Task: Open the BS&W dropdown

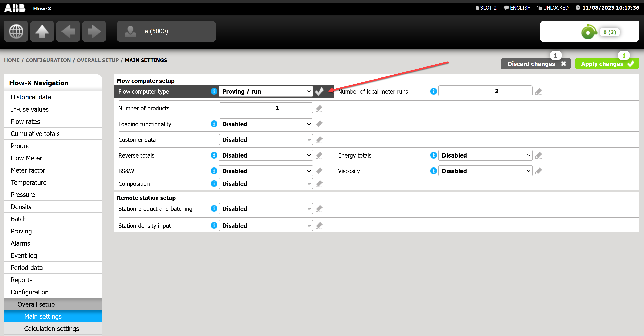Action: 266,171
